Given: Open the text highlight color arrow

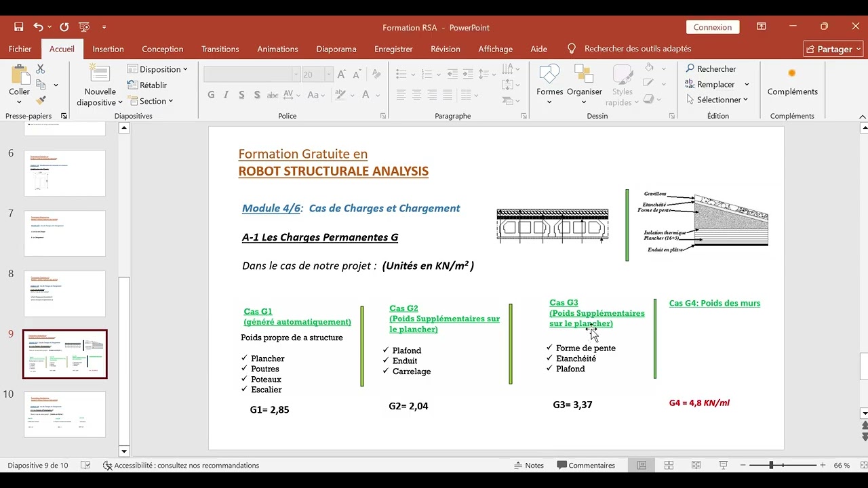Looking at the screenshot, I should point(352,95).
